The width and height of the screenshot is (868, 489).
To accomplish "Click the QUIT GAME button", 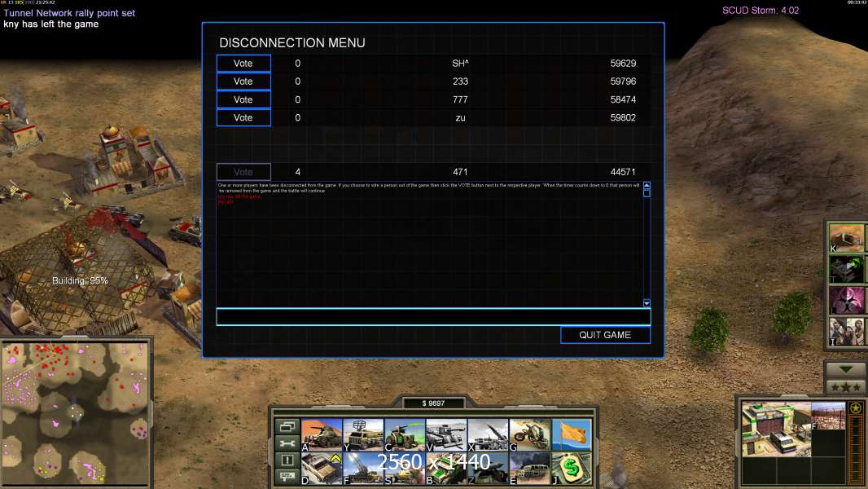I will tap(605, 335).
